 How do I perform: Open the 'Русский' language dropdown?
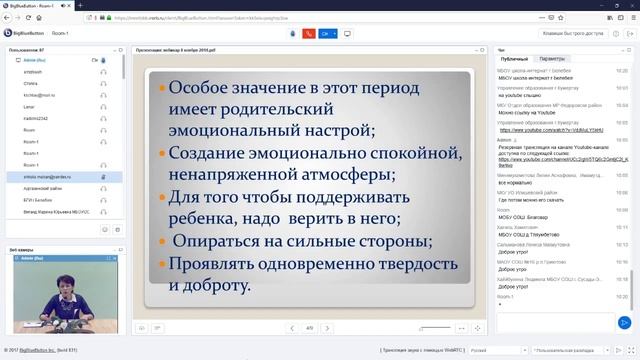point(498,350)
